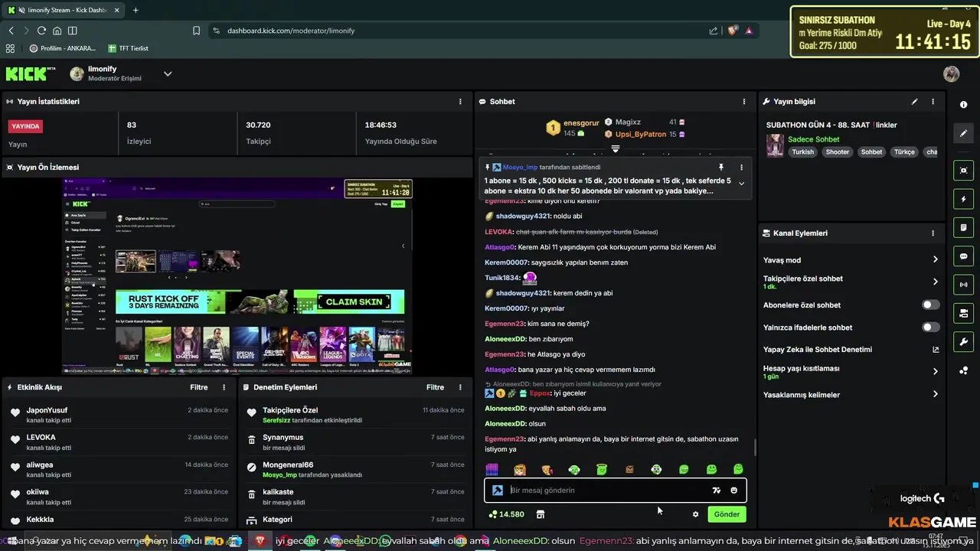Click username enesgorur in the leaderboard

[x=581, y=122]
